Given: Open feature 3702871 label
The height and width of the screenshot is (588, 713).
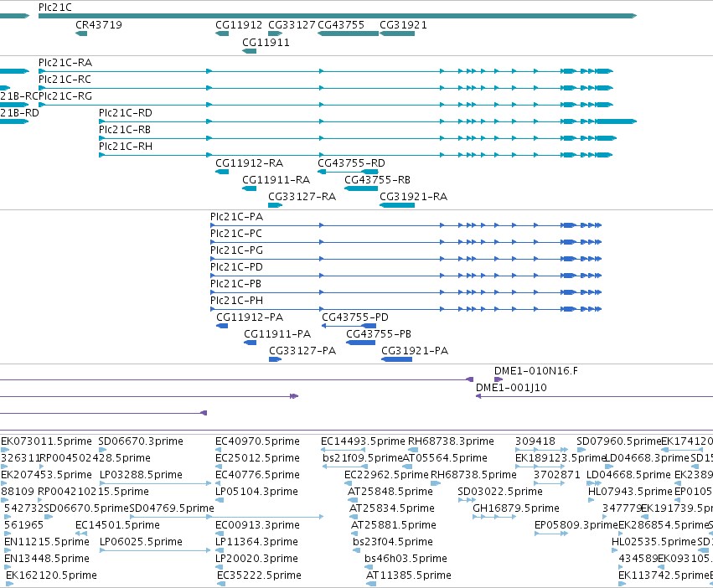Looking at the screenshot, I should (556, 474).
